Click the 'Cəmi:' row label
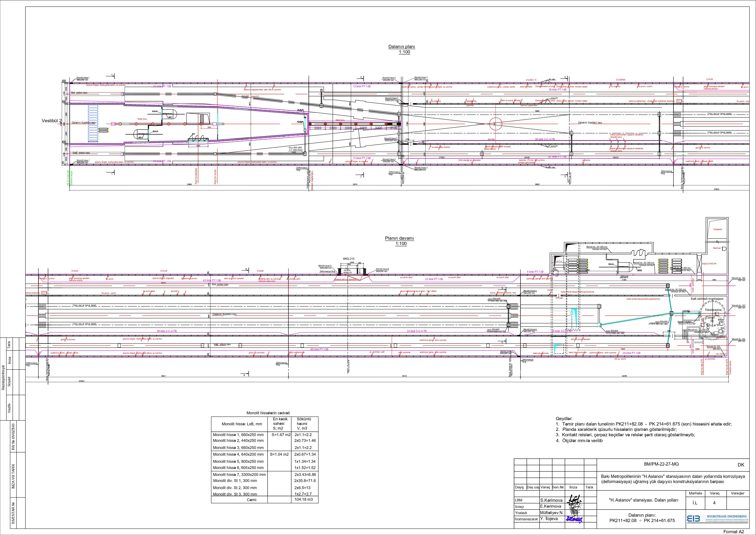This screenshot has height=535, width=756. pos(252,500)
